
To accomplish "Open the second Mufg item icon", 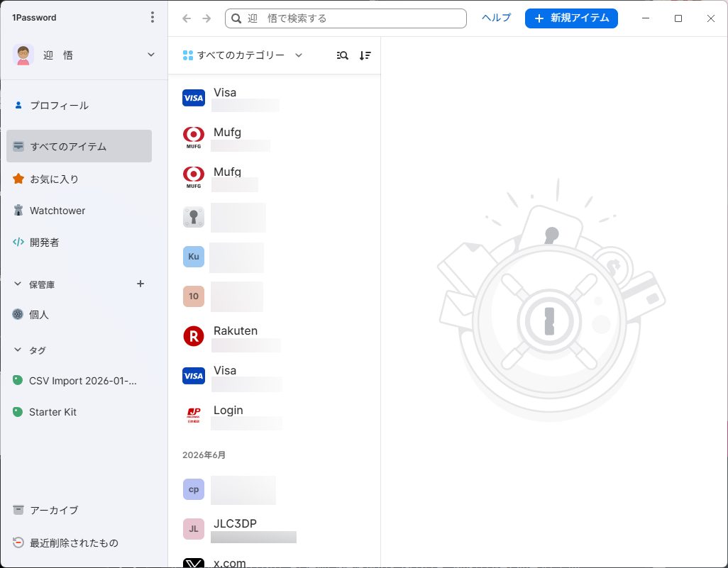I will (194, 178).
